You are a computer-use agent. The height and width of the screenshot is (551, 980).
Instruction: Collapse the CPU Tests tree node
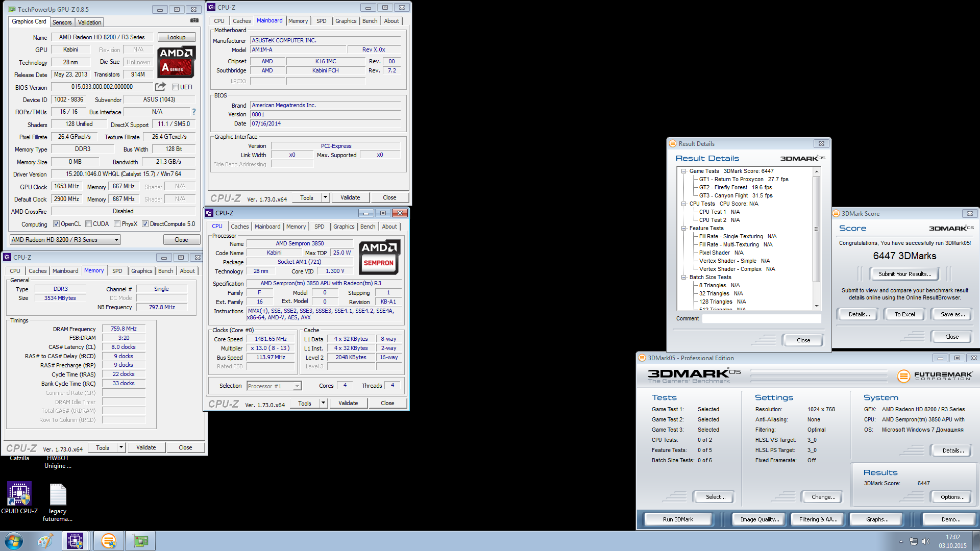coord(684,204)
